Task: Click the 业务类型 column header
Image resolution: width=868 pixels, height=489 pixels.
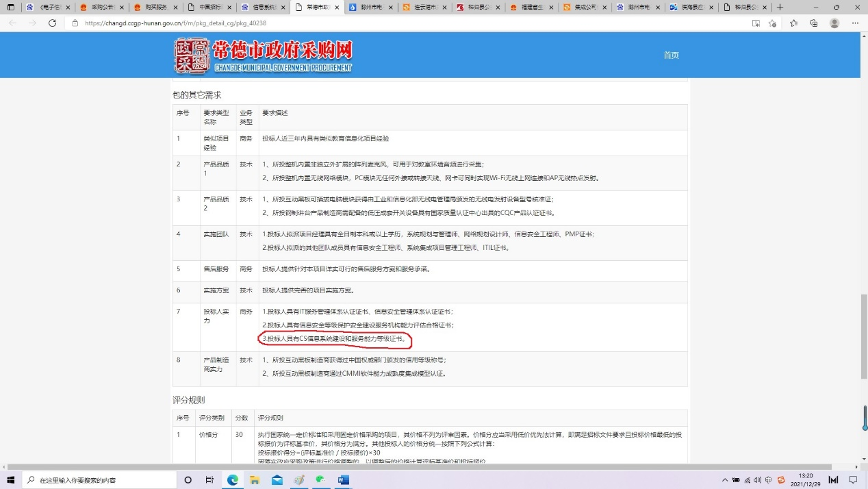Action: [x=246, y=117]
